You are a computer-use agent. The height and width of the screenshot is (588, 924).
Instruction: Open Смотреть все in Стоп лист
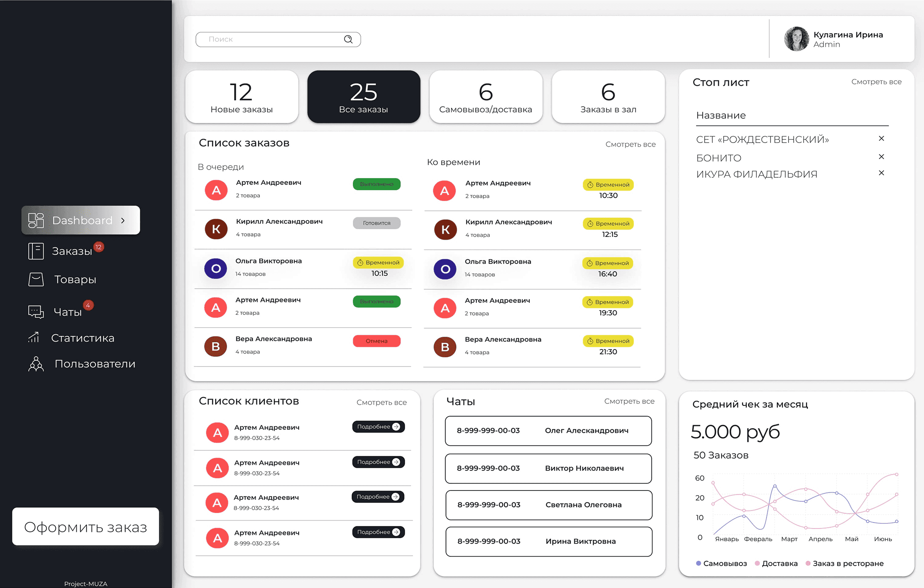click(x=876, y=82)
